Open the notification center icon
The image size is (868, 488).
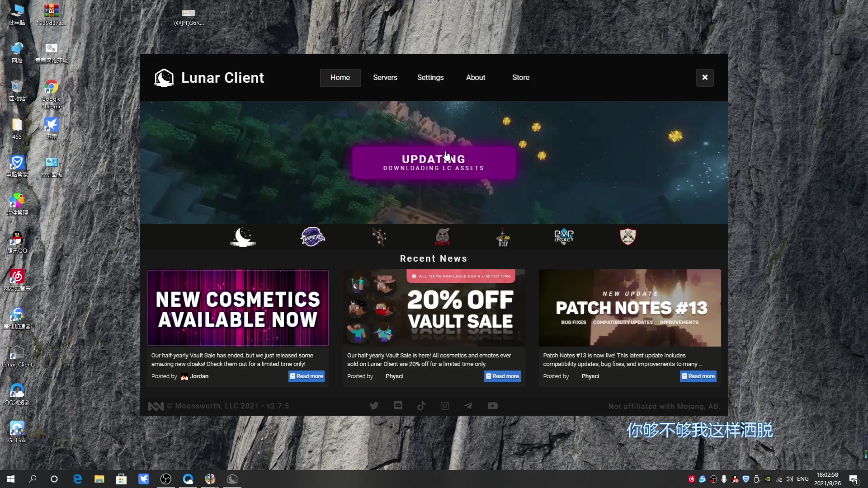coord(854,479)
